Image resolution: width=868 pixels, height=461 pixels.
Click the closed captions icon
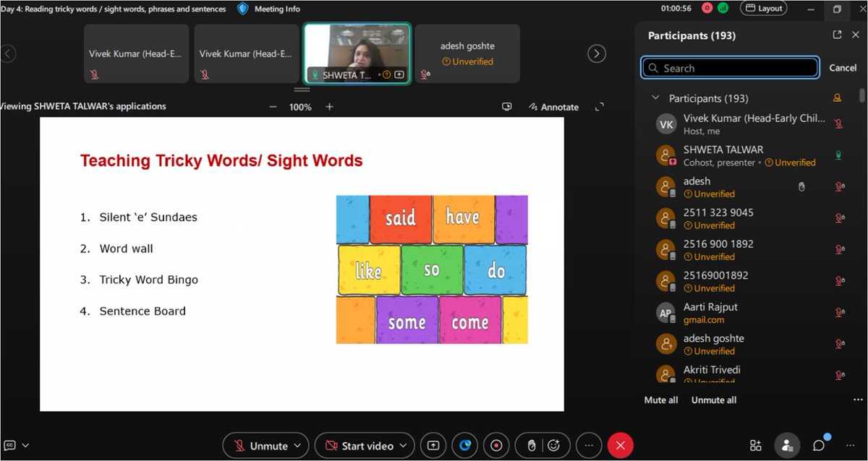click(11, 445)
